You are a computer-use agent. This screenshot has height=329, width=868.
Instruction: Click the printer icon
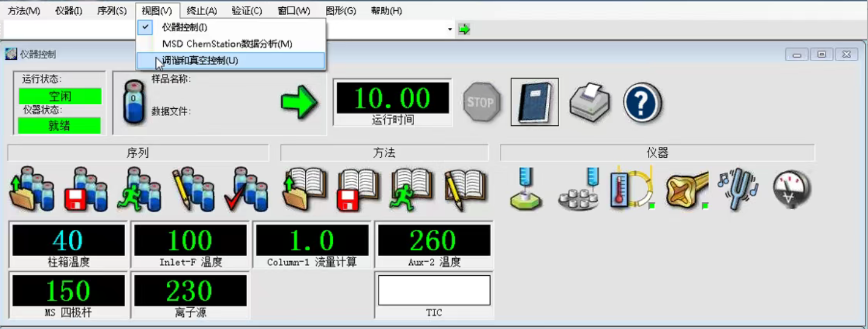(590, 102)
